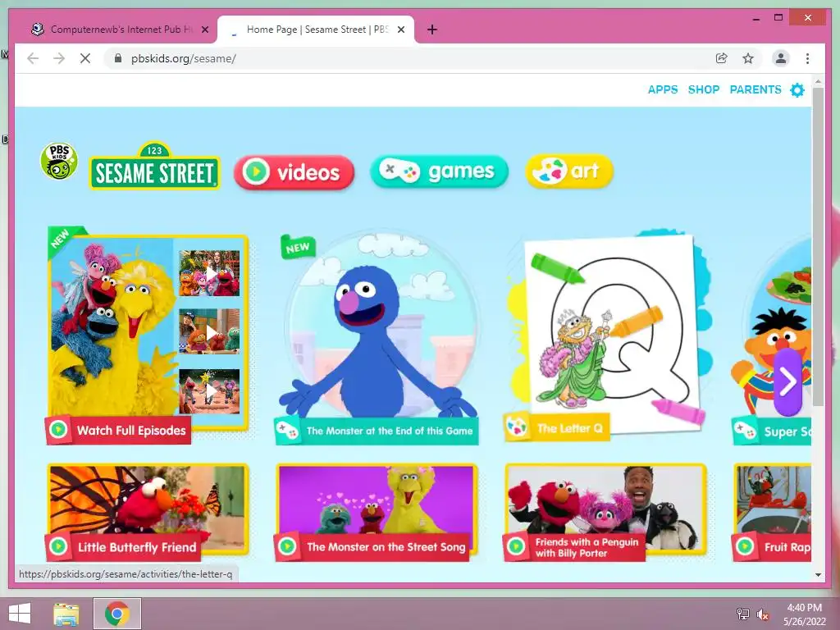Share this page via the share icon
This screenshot has width=840, height=630.
click(722, 58)
